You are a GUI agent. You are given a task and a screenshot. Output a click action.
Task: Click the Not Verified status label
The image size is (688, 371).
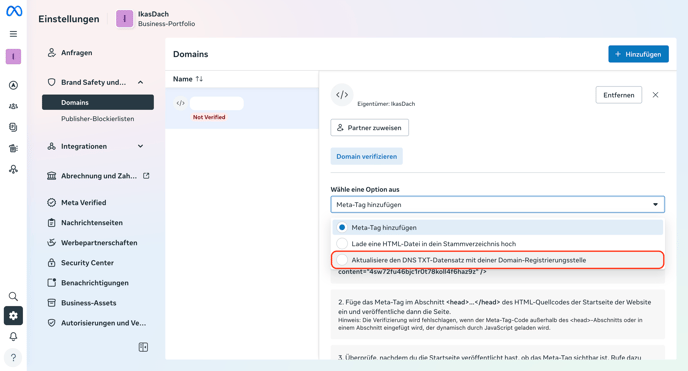click(x=209, y=117)
